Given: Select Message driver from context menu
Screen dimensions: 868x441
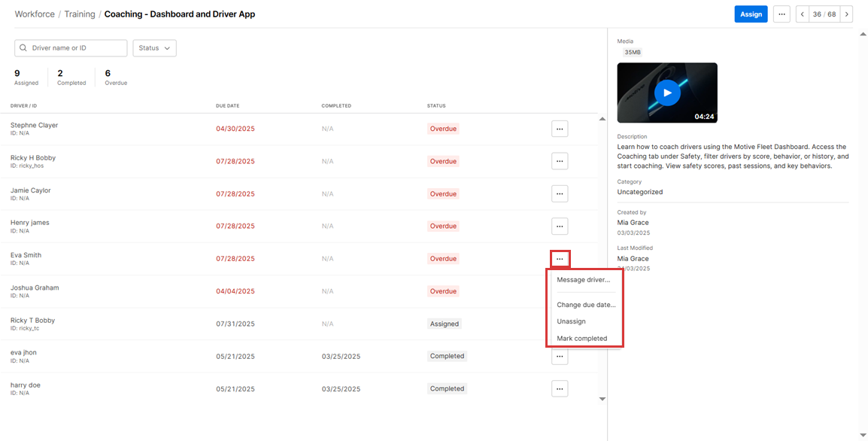Looking at the screenshot, I should coord(583,280).
